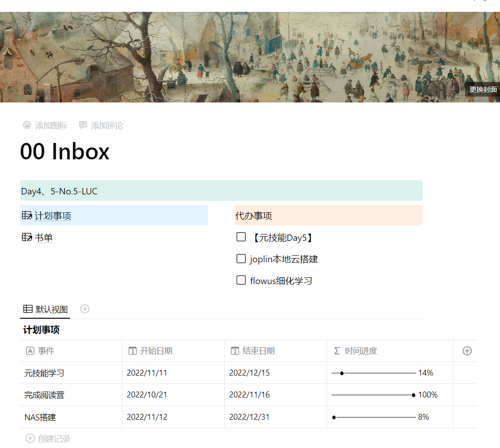Open the 结束日期 column header menu

pos(276,351)
